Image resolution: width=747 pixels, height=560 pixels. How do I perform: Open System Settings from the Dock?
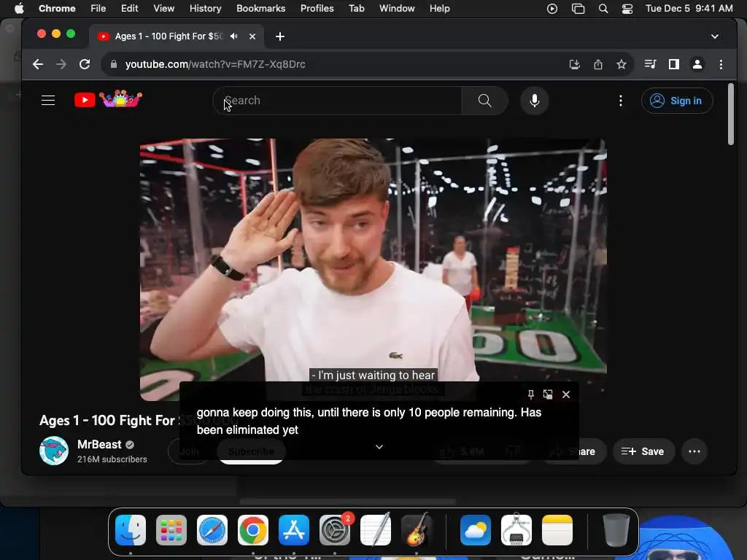335,530
